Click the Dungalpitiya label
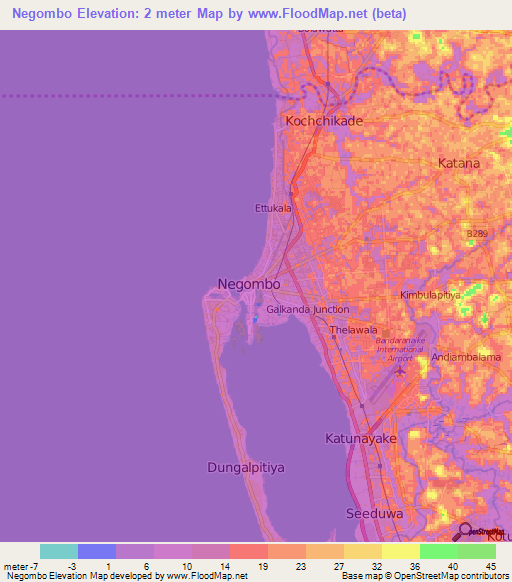 point(246,468)
